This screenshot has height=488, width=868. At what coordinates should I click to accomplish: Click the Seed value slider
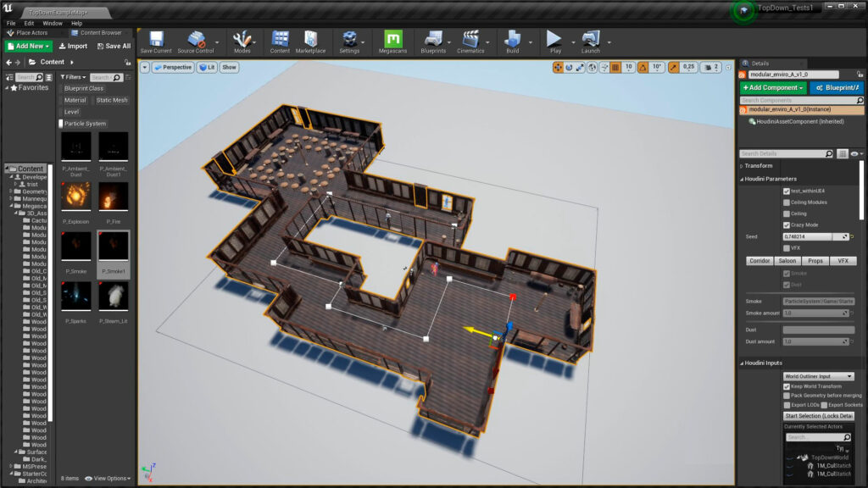click(x=816, y=237)
